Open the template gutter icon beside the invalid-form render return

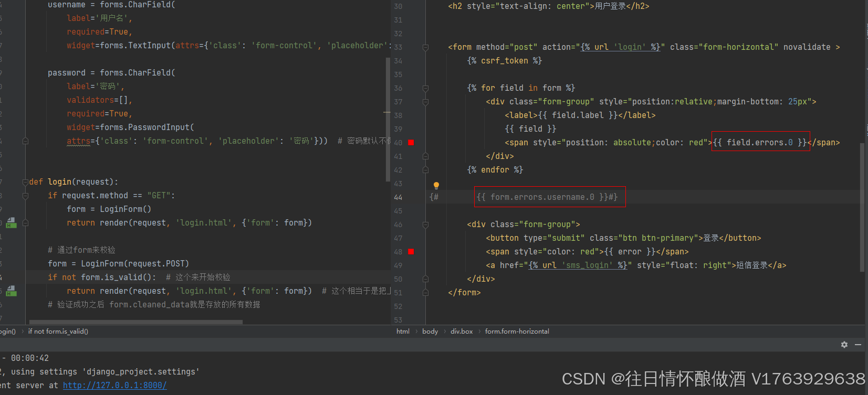pyautogui.click(x=12, y=291)
